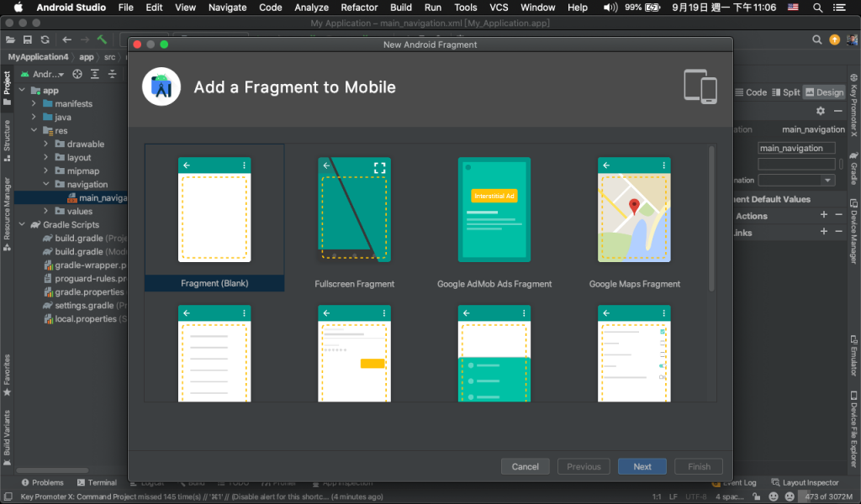Expand the values folder

pyautogui.click(x=46, y=211)
